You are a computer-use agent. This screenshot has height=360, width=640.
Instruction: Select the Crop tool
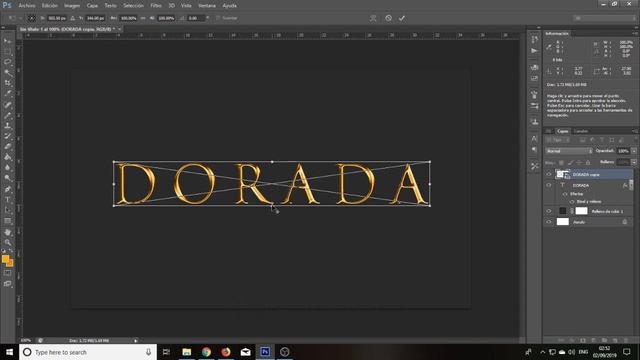[7, 83]
